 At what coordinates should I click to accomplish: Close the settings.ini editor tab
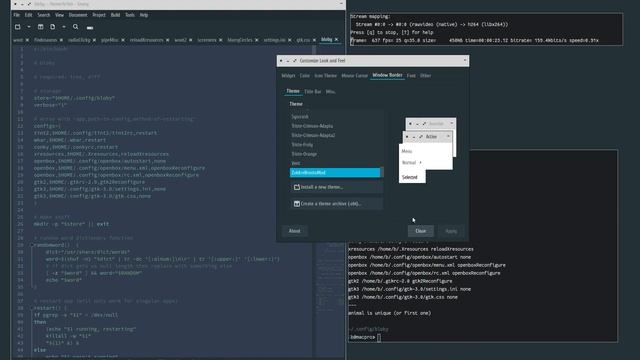[289, 40]
